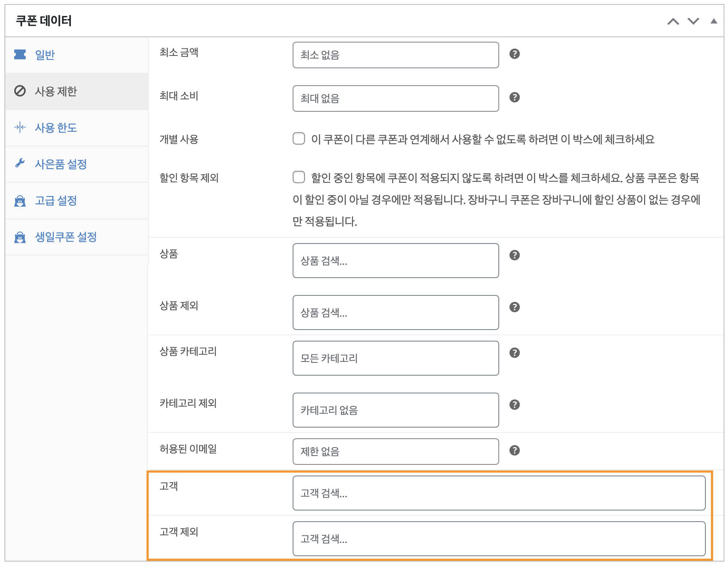This screenshot has width=728, height=566.
Task: Click the 개별 사용 checkbox description text
Action: click(x=483, y=139)
